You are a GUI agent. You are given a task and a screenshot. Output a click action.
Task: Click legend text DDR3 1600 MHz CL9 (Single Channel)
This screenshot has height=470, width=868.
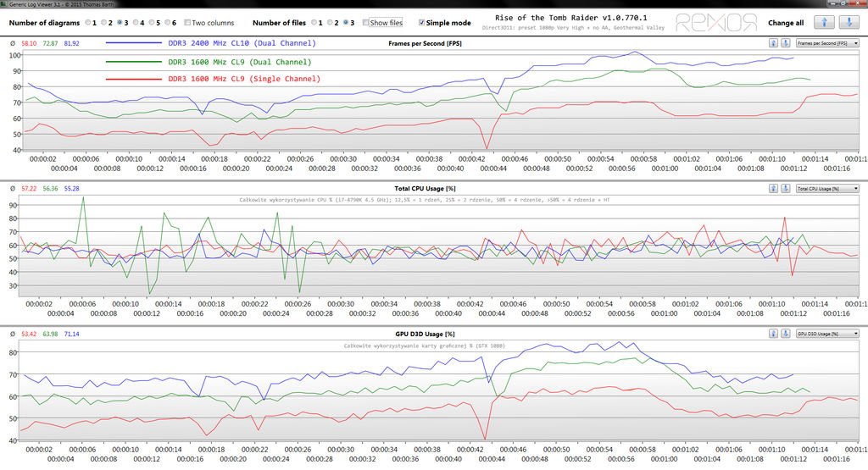[244, 79]
